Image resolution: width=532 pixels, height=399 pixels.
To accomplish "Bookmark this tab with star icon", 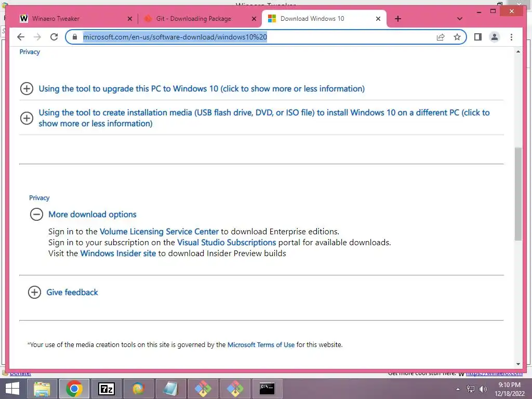I will point(457,37).
